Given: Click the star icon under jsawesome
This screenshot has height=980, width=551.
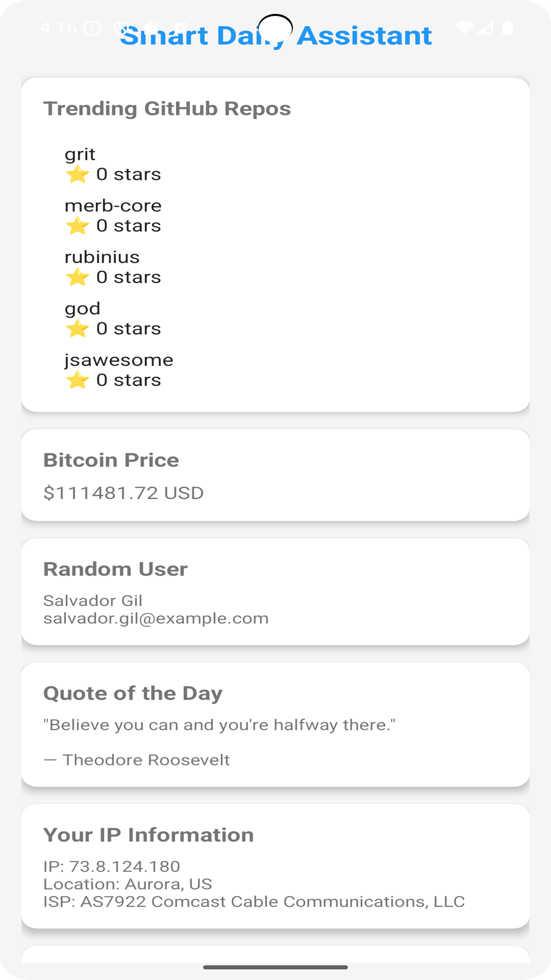Looking at the screenshot, I should tap(77, 380).
